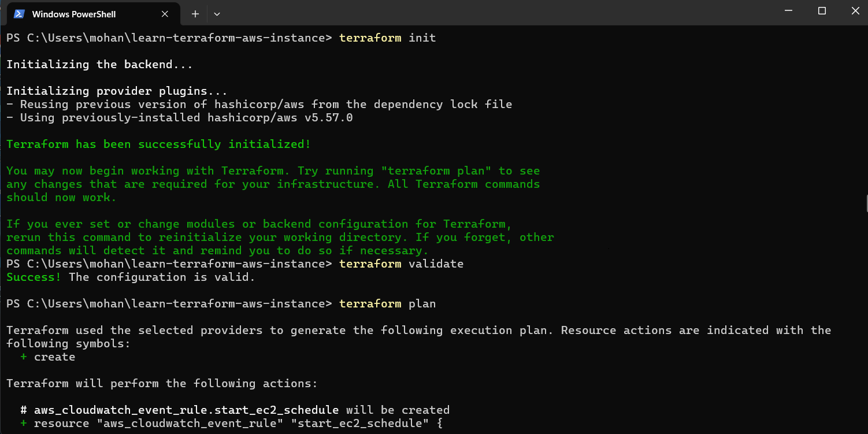Screen dimensions: 868x434
Task: Close the Windows PowerShell tab
Action: pyautogui.click(x=164, y=13)
